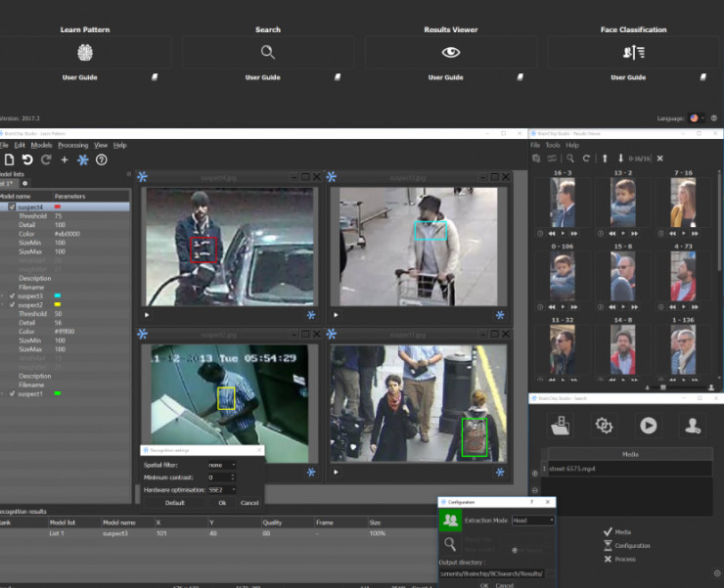Image resolution: width=724 pixels, height=588 pixels.
Task: Launch the Search magnifier tile
Action: coord(267,53)
